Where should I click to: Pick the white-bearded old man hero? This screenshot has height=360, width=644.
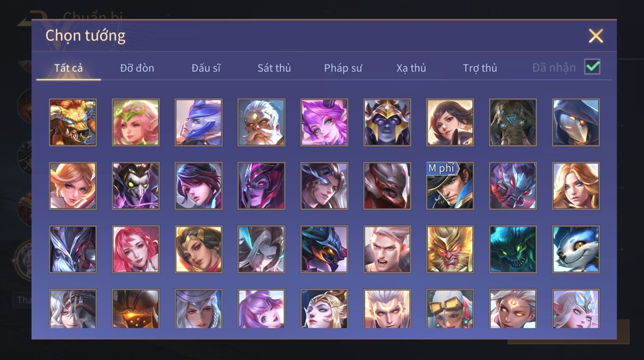point(261,122)
